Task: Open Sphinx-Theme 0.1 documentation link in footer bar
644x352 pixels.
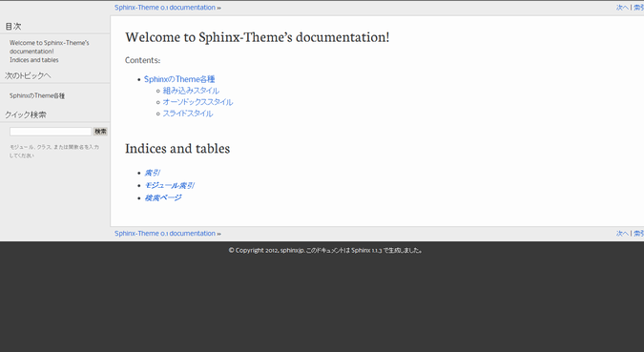Action: click(165, 234)
